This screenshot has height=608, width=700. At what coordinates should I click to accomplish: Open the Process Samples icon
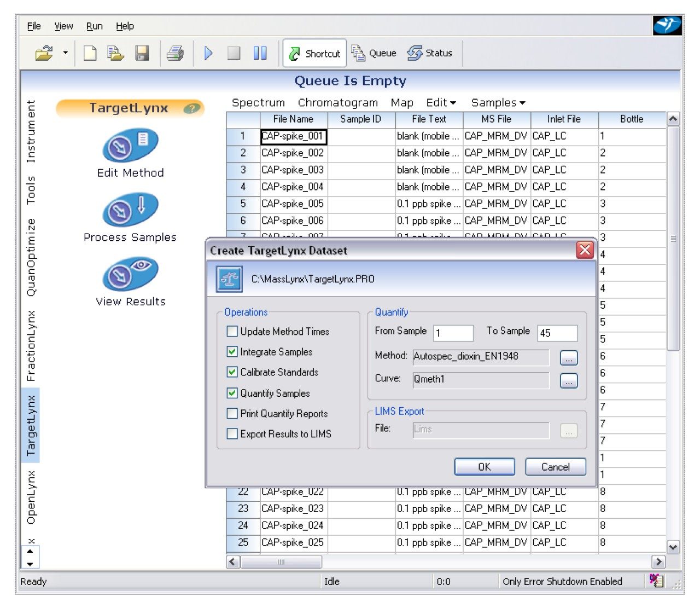[x=130, y=211]
